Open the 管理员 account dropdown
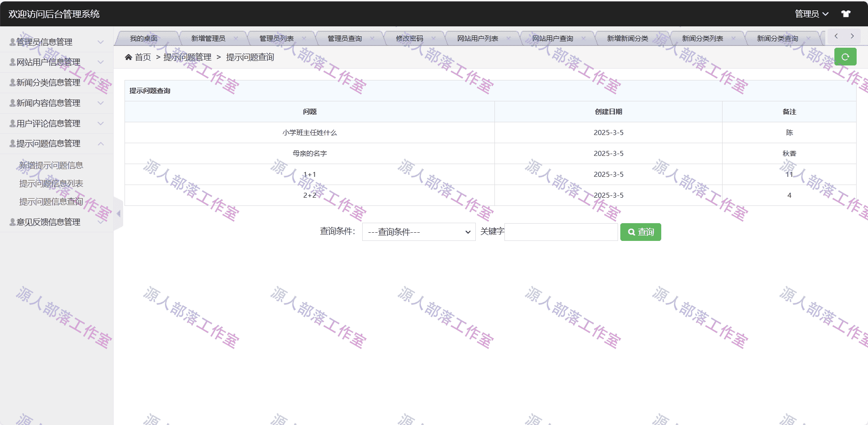The width and height of the screenshot is (868, 425). point(812,14)
